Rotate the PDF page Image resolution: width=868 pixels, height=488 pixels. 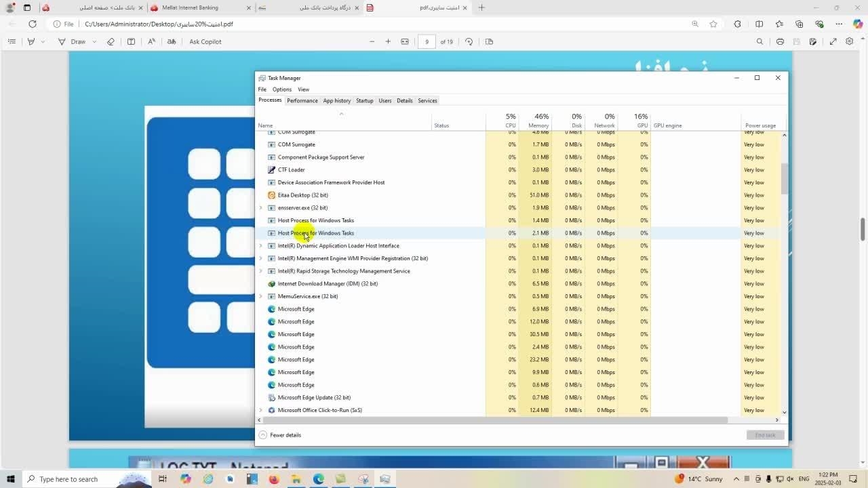(469, 42)
